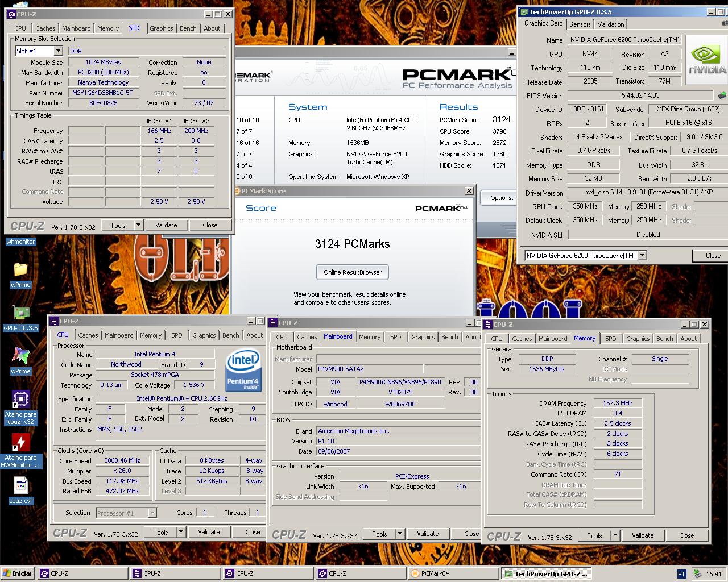Select About tab in Memory window
The height and width of the screenshot is (582, 728).
(689, 339)
